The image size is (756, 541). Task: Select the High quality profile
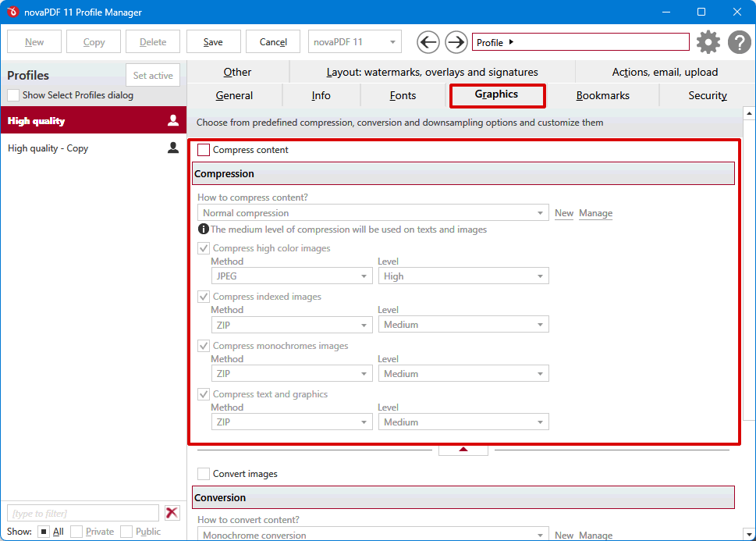click(94, 120)
